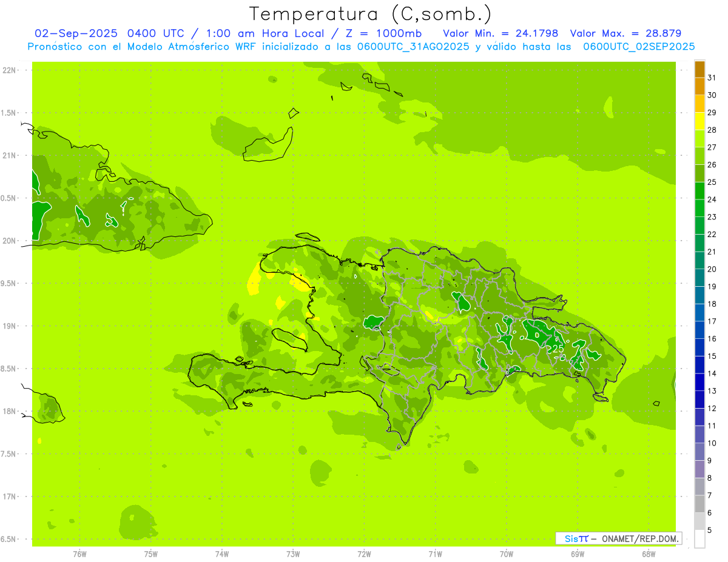Image resolution: width=728 pixels, height=562 pixels.
Task: Click the legend value '20'
Action: click(x=712, y=269)
